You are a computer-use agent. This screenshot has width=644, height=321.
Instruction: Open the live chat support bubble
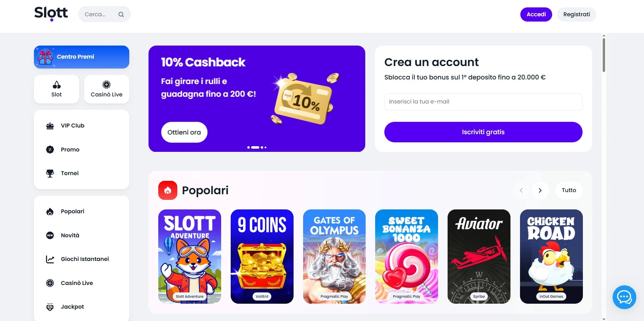pos(624,297)
